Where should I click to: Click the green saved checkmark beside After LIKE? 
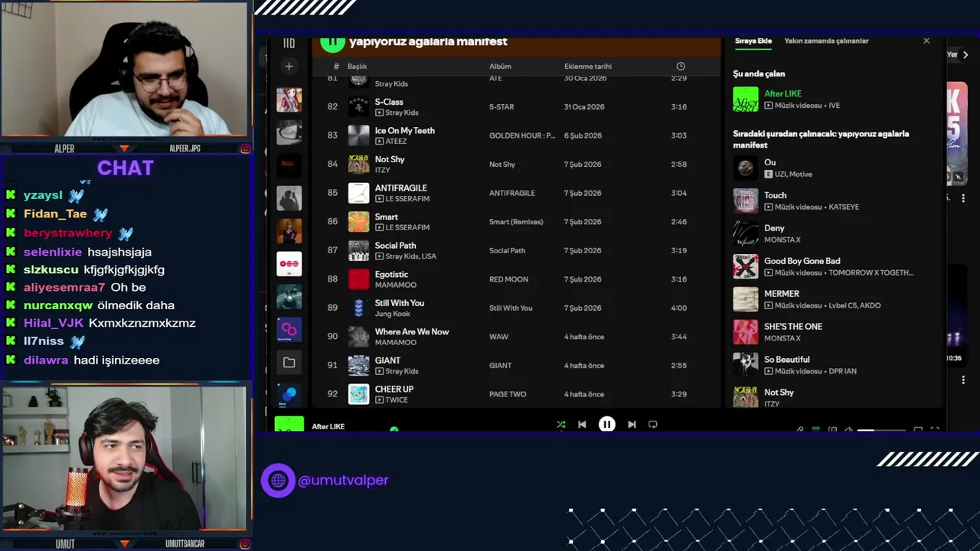(394, 429)
